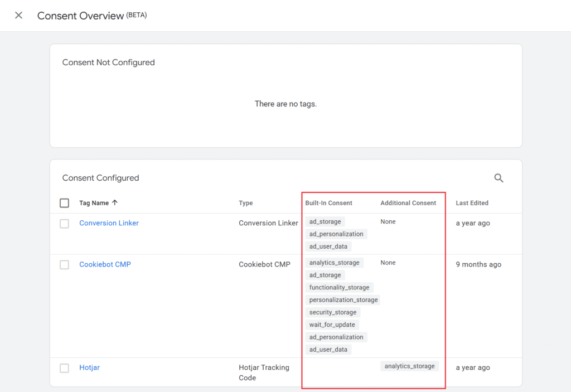Image resolution: width=571 pixels, height=392 pixels.
Task: Select Cookiebot's ad_personalization chip
Action: (x=336, y=337)
